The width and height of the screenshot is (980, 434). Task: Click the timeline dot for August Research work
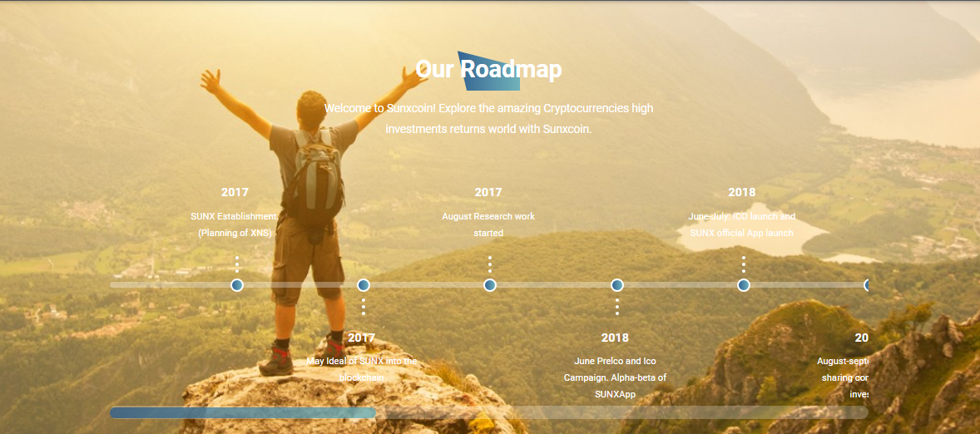[490, 285]
